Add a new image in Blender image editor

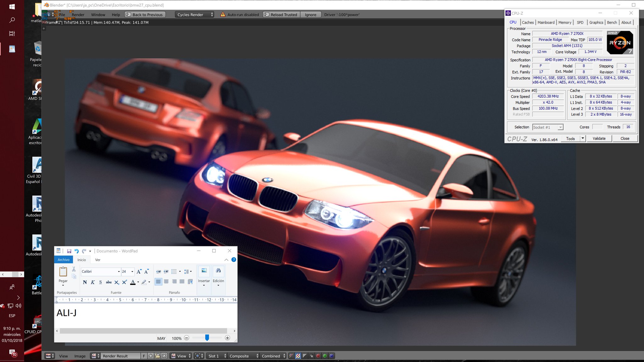click(151, 356)
